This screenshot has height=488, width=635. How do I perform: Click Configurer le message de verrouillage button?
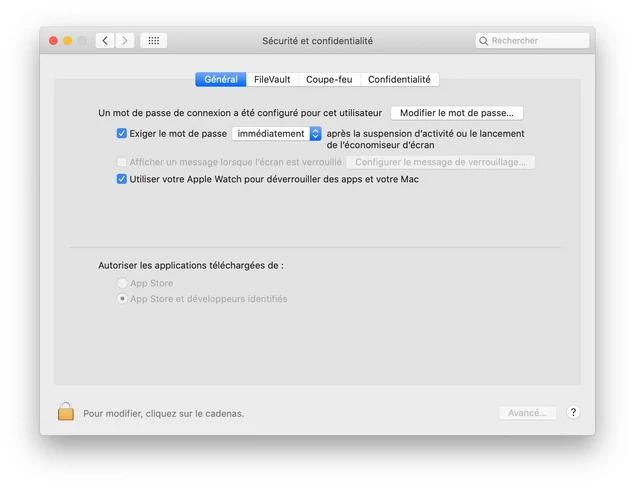tap(441, 162)
